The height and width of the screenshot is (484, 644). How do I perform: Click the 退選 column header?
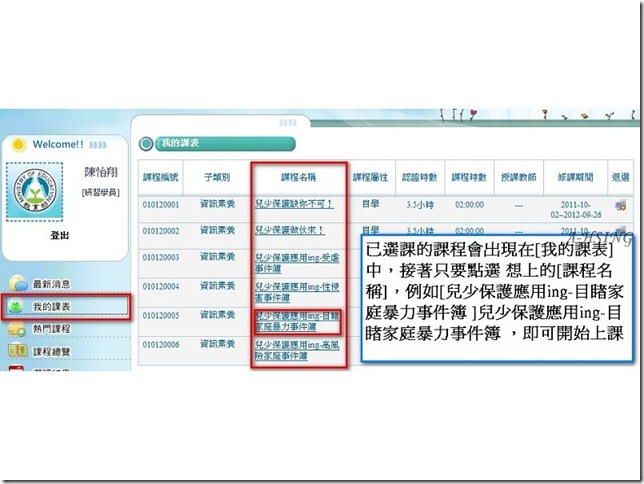[x=621, y=177]
